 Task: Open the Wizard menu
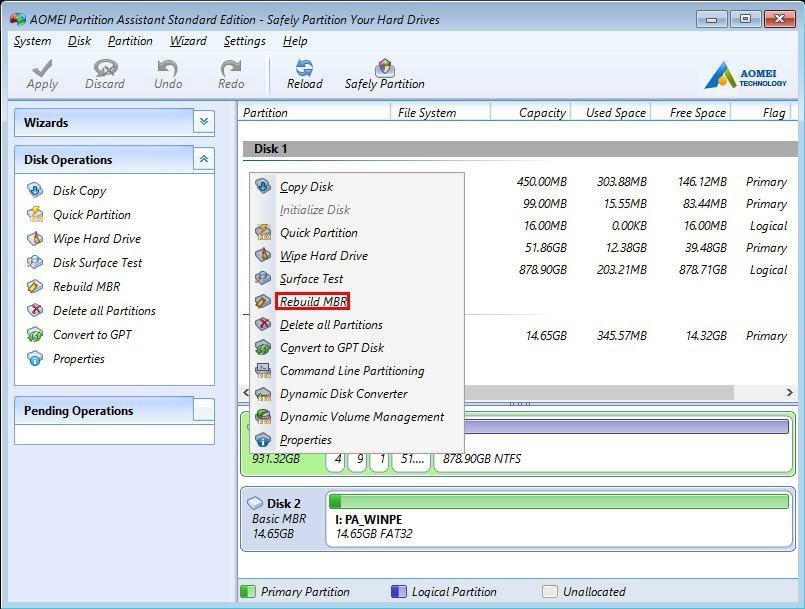(x=188, y=41)
